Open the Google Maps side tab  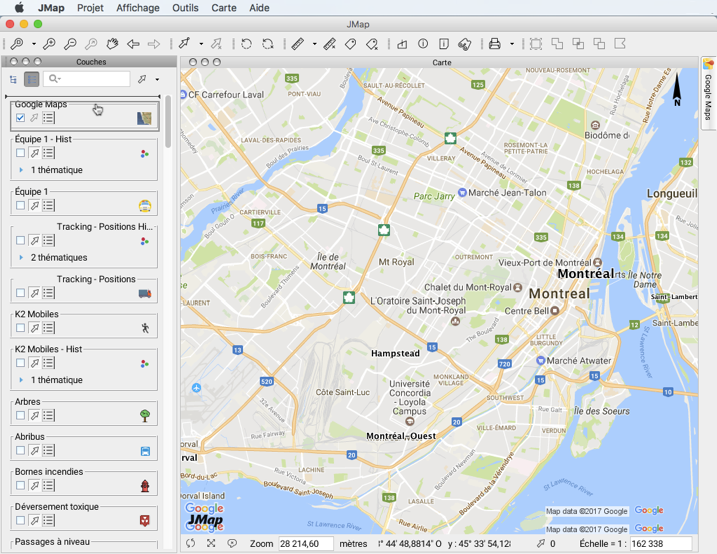[708, 93]
